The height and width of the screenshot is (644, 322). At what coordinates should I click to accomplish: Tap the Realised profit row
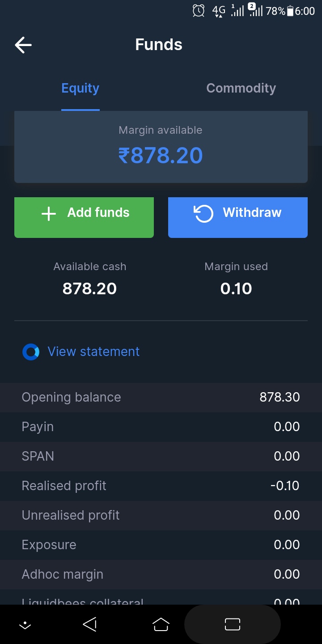[x=161, y=486]
